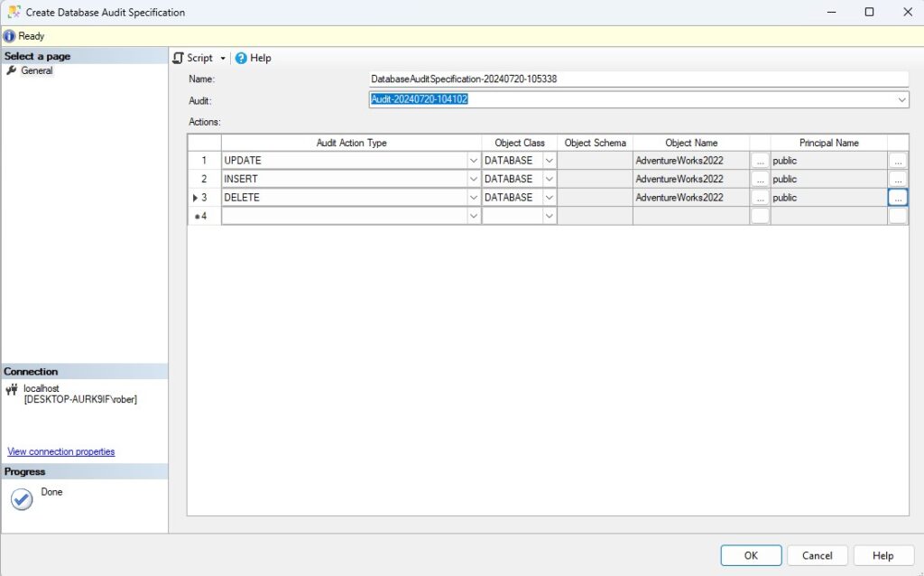The width and height of the screenshot is (924, 576).
Task: Click the window title bar app icon
Action: point(14,13)
